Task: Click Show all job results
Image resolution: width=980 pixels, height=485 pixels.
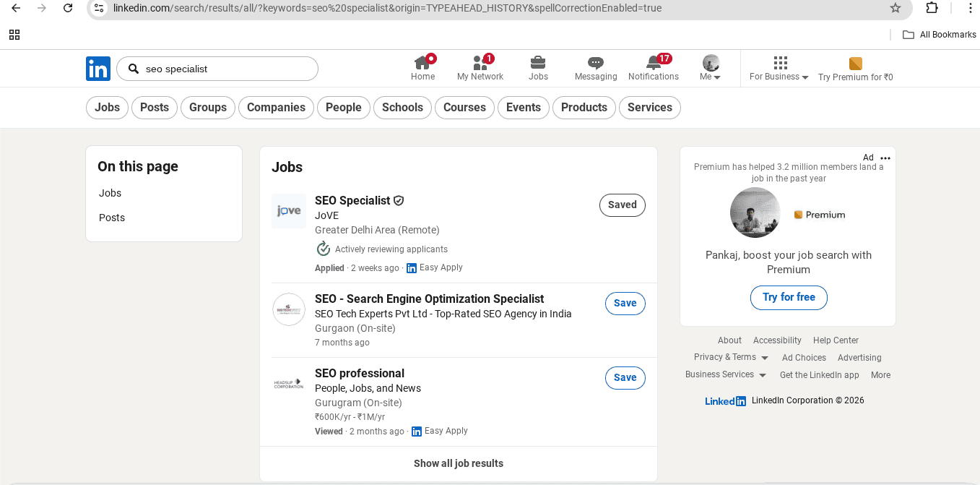Action: 459,463
